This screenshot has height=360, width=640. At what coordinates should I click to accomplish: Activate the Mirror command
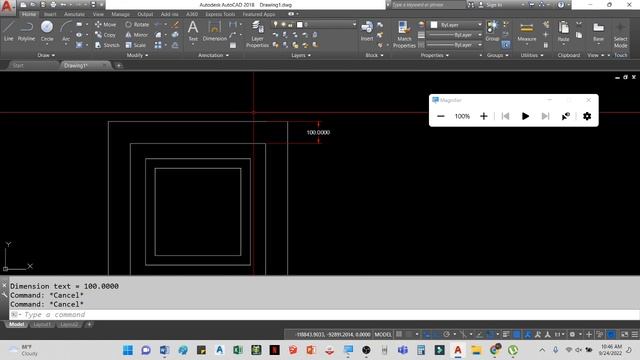pos(137,35)
